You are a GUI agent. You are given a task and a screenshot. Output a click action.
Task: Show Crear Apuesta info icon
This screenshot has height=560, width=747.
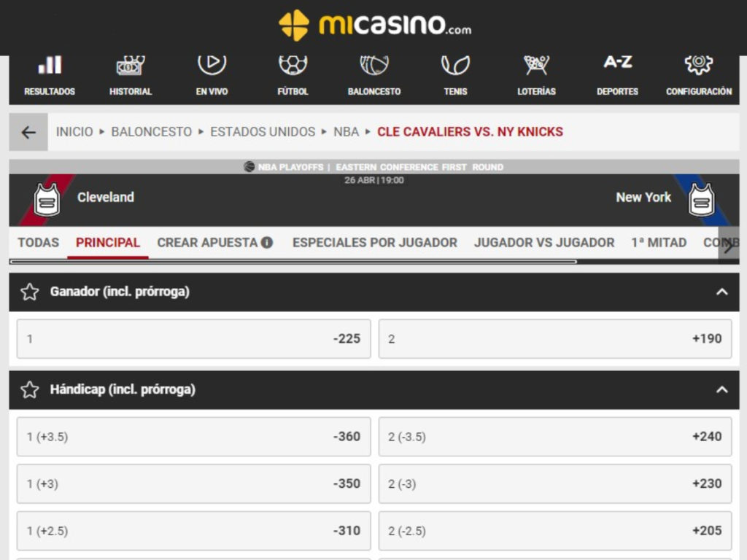(267, 242)
